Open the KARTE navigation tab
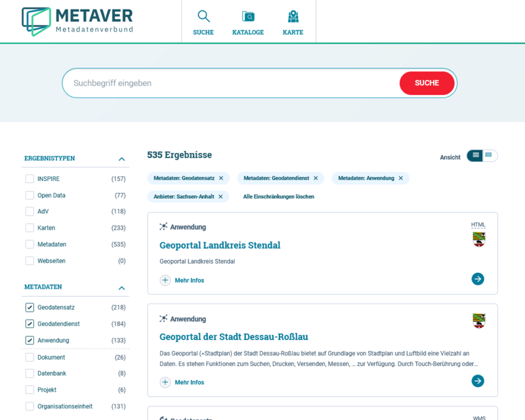This screenshot has width=525, height=420. (x=293, y=32)
